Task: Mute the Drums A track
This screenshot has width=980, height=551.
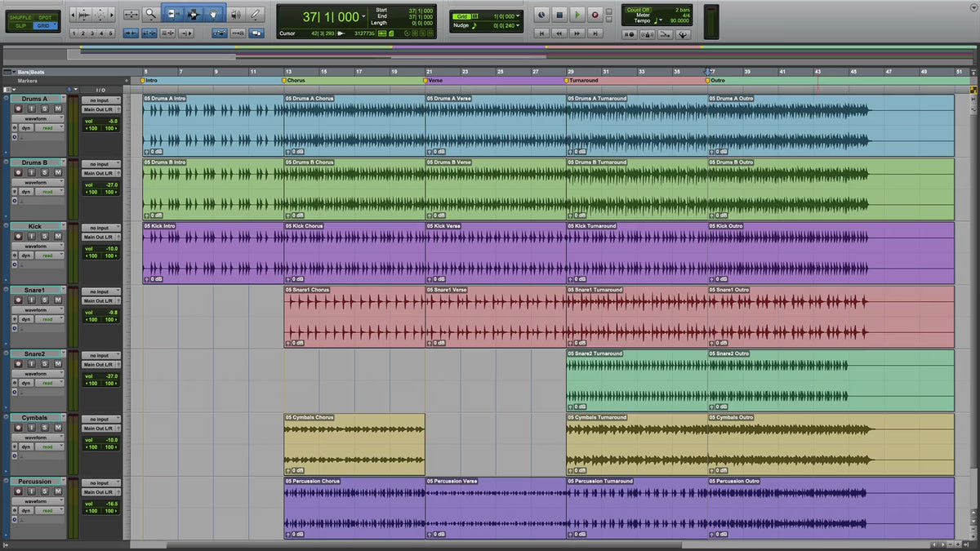Action: [x=58, y=109]
